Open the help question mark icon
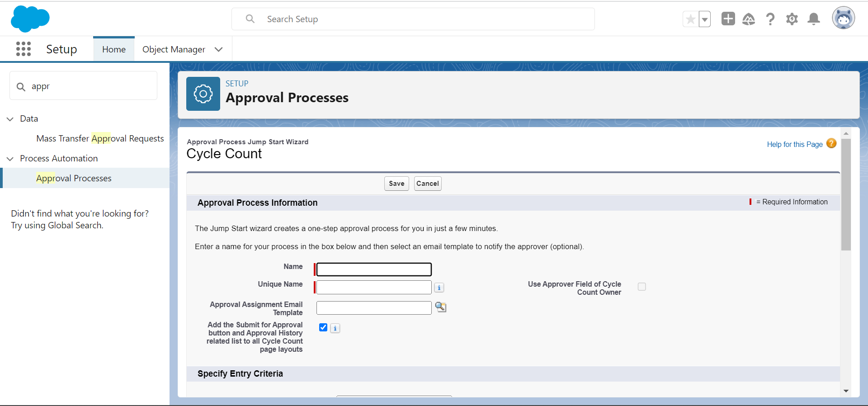Viewport: 868px width, 406px height. (x=770, y=19)
